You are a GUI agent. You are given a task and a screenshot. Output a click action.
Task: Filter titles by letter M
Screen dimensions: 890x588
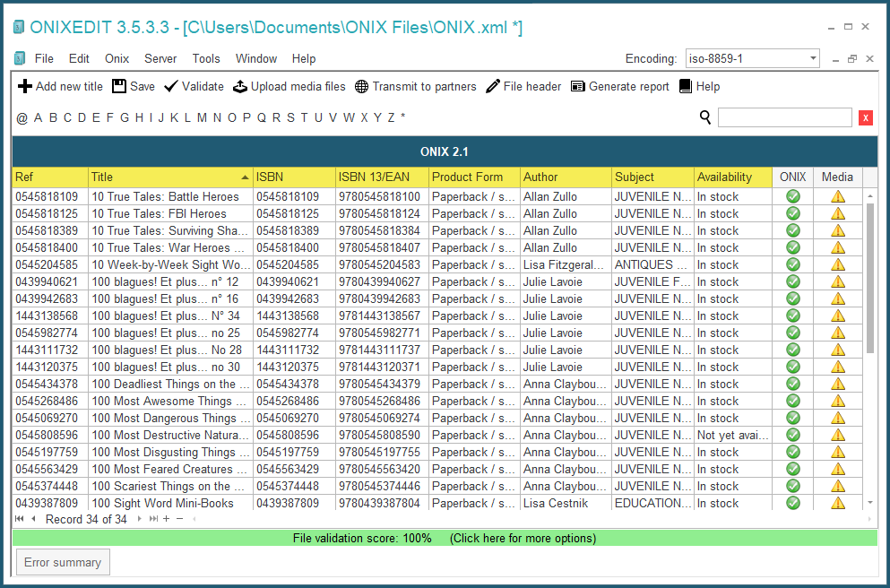[202, 117]
